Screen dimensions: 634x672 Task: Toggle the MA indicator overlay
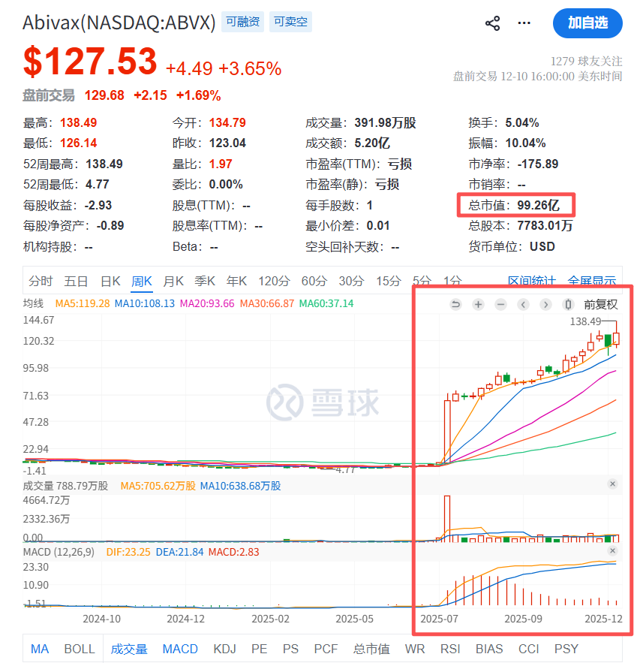(40, 649)
